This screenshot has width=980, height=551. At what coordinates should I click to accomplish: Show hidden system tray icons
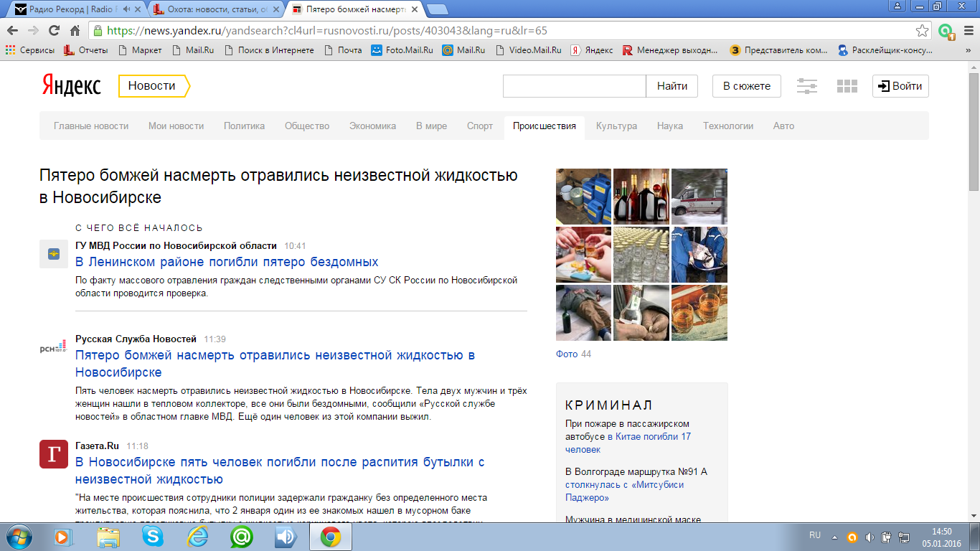pos(834,537)
